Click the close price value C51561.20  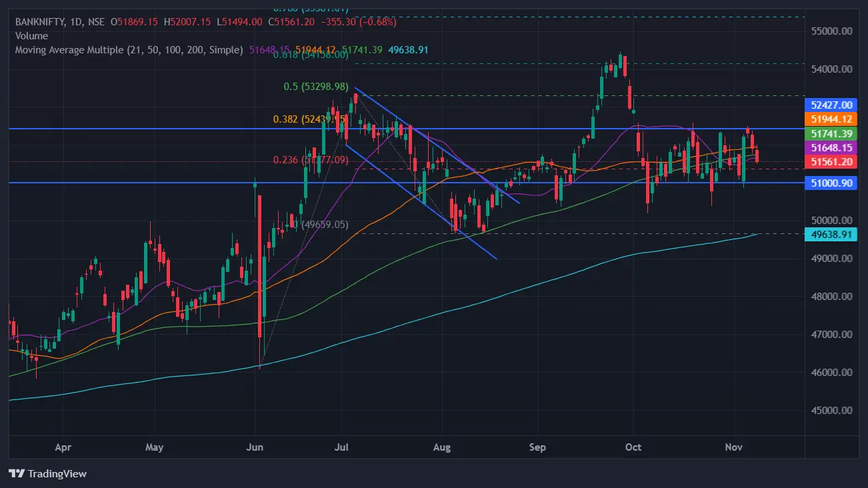291,22
